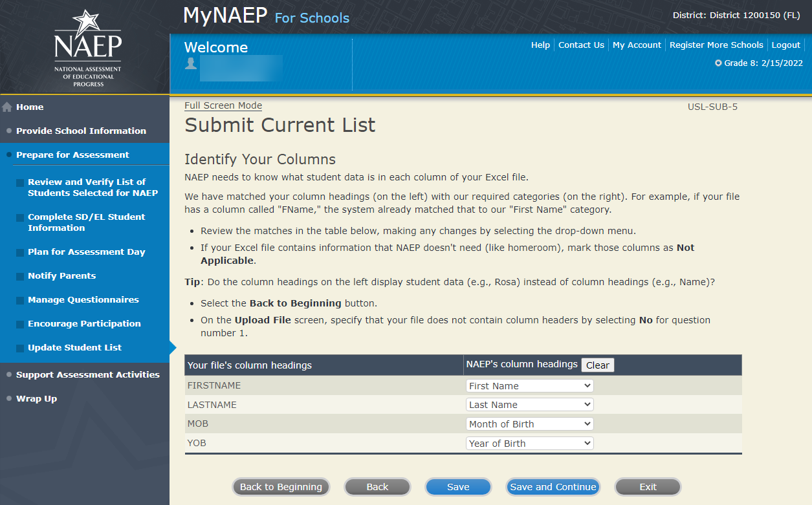Open the LASTNAME column mapping dropdown
Screen dimensions: 812x505
pos(529,405)
